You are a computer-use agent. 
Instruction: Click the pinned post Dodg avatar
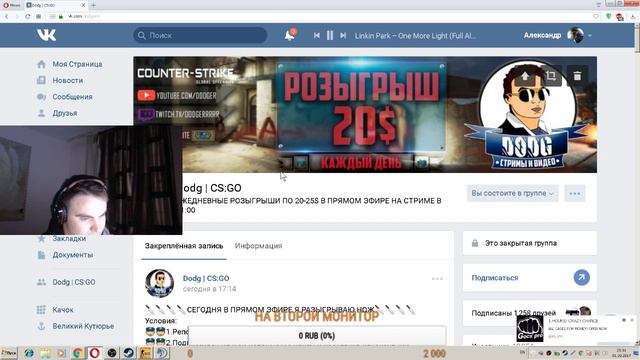point(160,283)
